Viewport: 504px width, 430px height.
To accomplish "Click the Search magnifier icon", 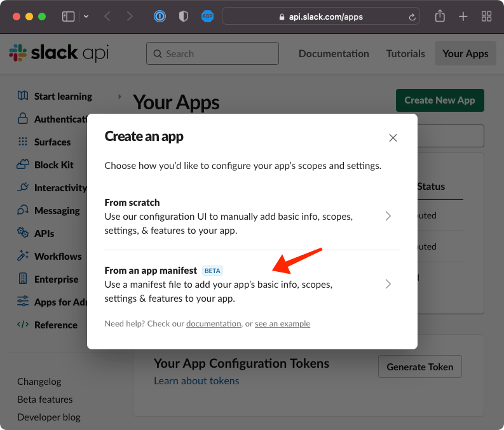I will tap(157, 53).
